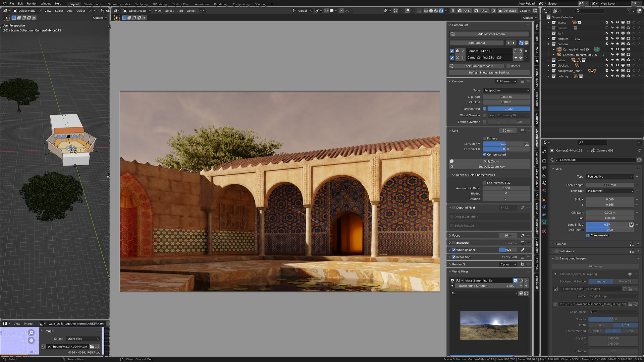Open the Fullframe sensor dropdown

506,81
